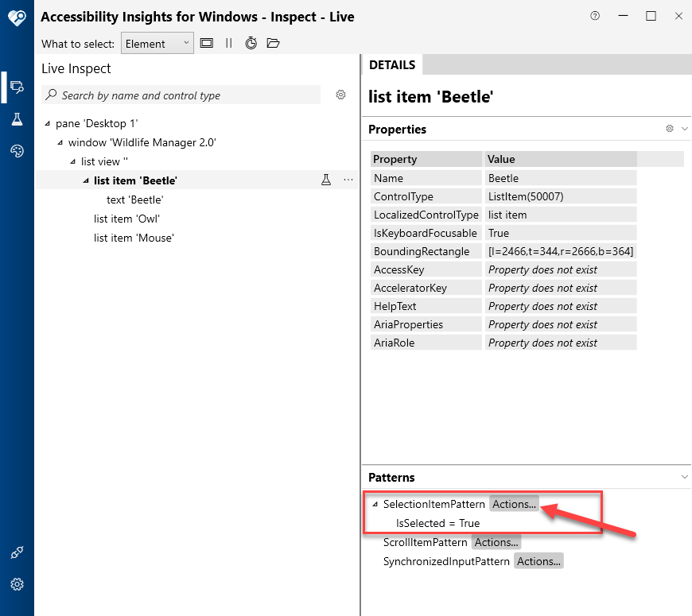Image resolution: width=692 pixels, height=616 pixels.
Task: Open the 'What to select' Element dropdown
Action: pyautogui.click(x=157, y=43)
